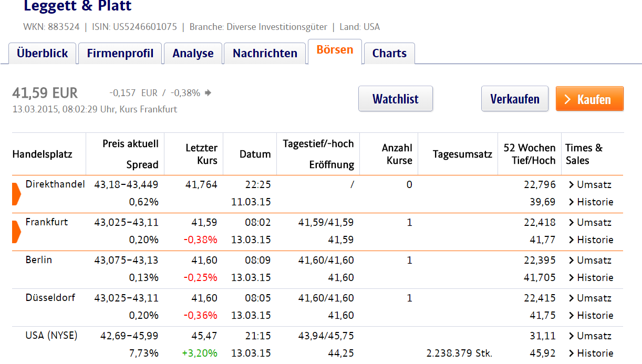Click Berlin's -0,25% change value
The width and height of the screenshot is (642, 364).
tap(201, 277)
